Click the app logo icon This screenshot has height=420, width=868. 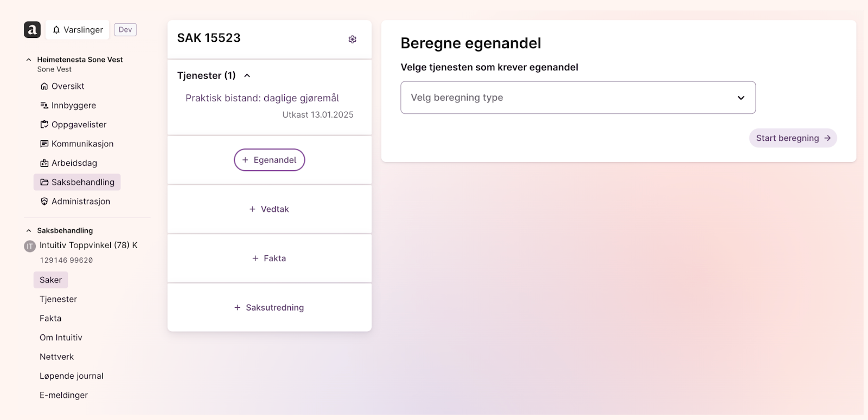(x=32, y=30)
